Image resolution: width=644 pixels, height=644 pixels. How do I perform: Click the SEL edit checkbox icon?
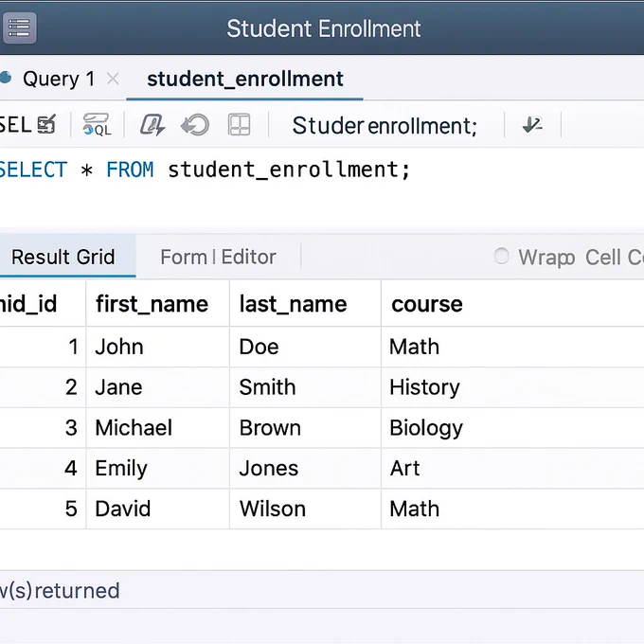pos(46,124)
